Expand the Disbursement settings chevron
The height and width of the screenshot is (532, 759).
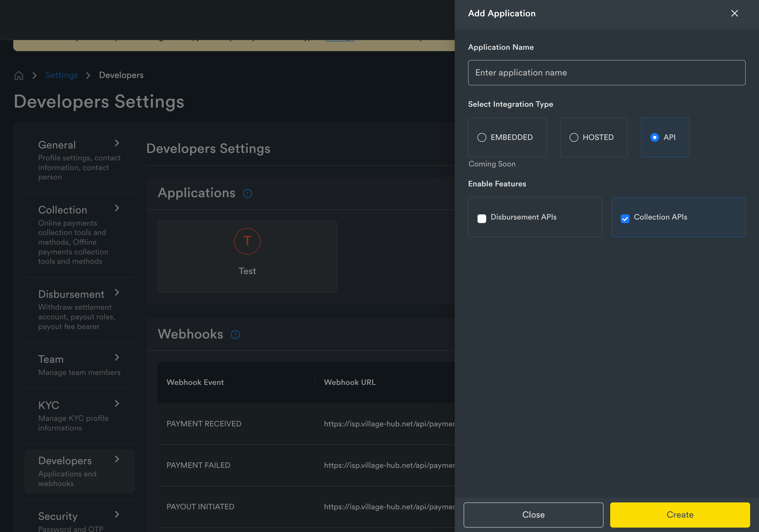click(x=117, y=292)
